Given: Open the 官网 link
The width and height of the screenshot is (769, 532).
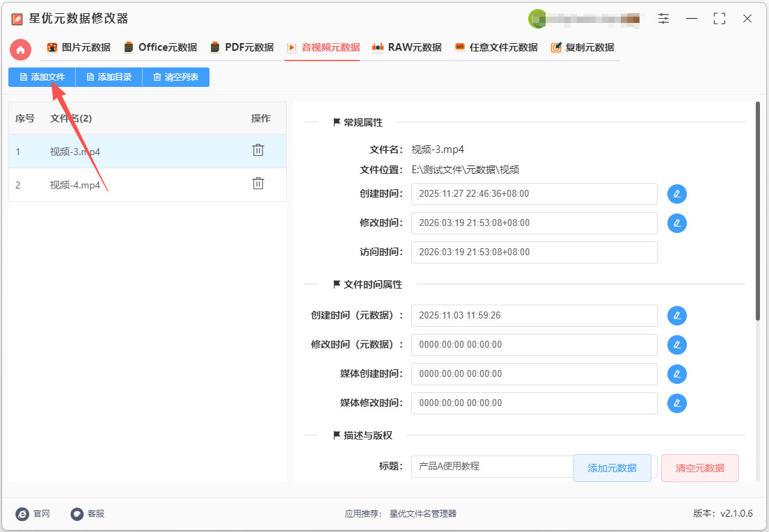Looking at the screenshot, I should 33,513.
